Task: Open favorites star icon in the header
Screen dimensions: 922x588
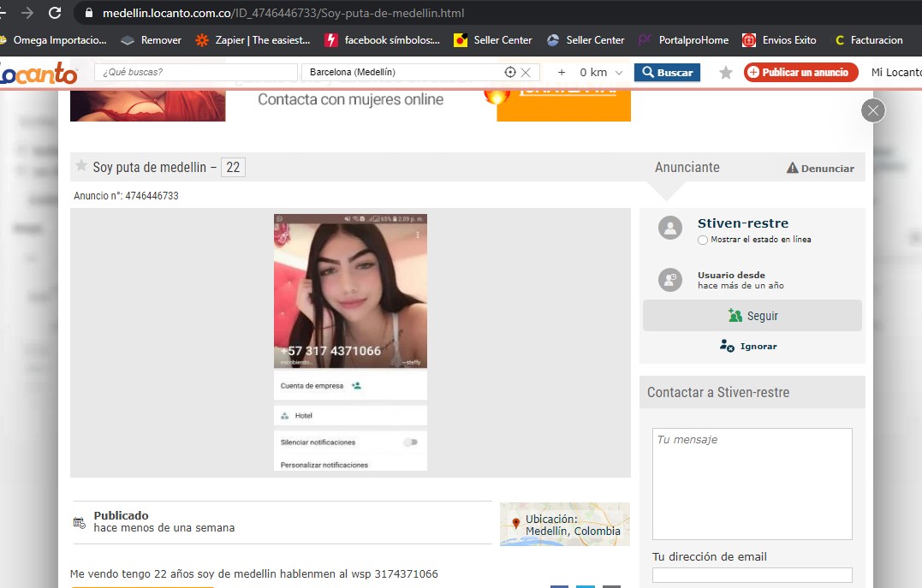Action: tap(726, 73)
